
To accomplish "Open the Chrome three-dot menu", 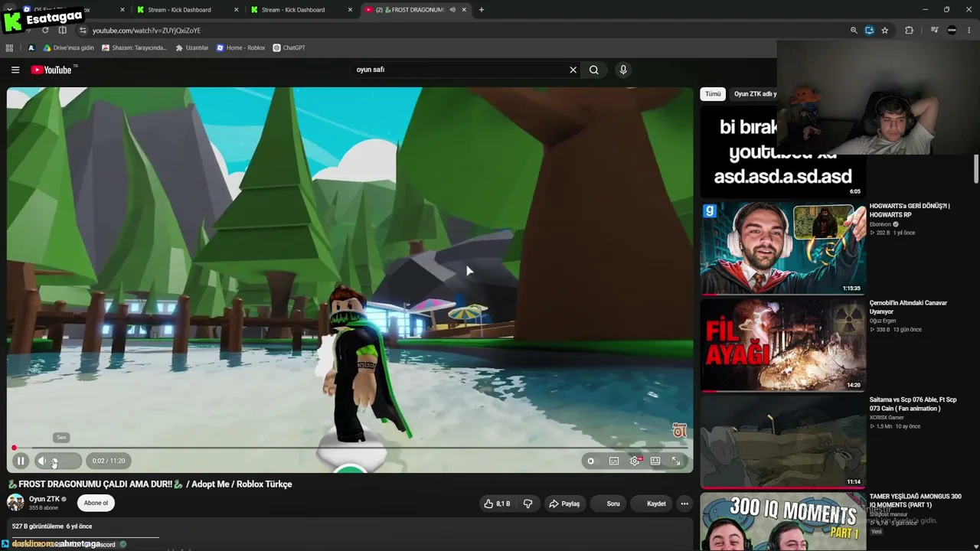I will point(969,31).
